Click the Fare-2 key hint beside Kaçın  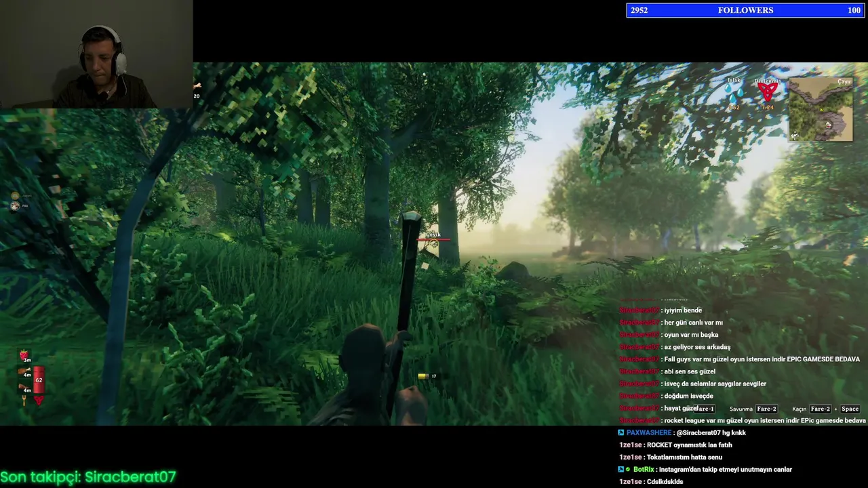[821, 409]
